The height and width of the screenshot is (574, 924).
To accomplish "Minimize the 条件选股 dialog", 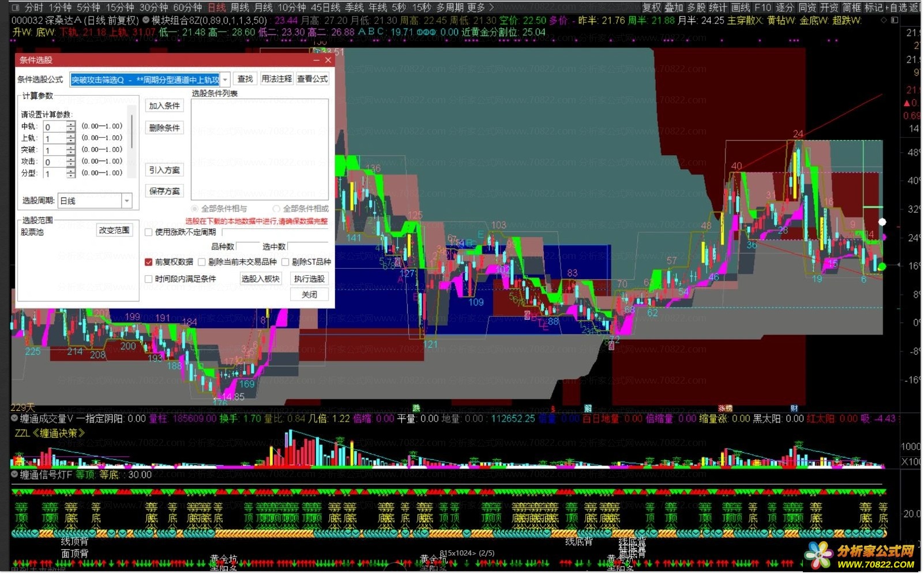I will (316, 60).
